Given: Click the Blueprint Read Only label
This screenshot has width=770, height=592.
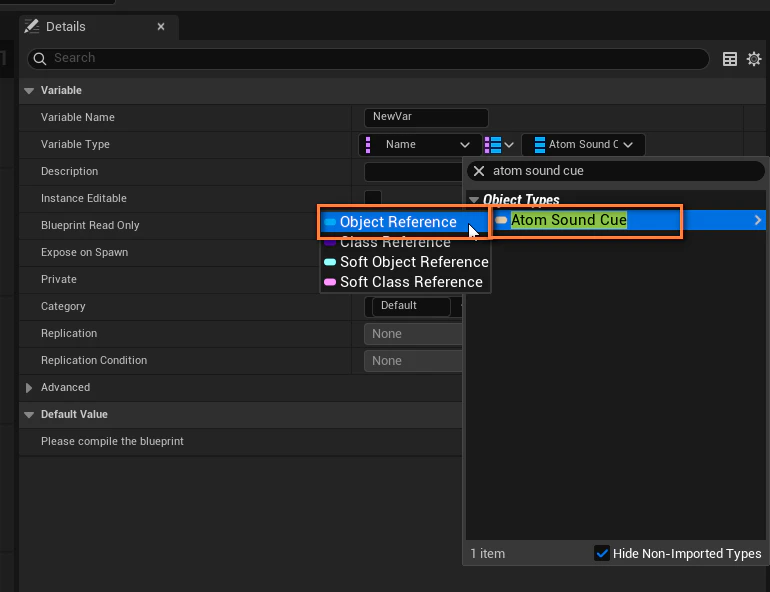Looking at the screenshot, I should pos(90,225).
